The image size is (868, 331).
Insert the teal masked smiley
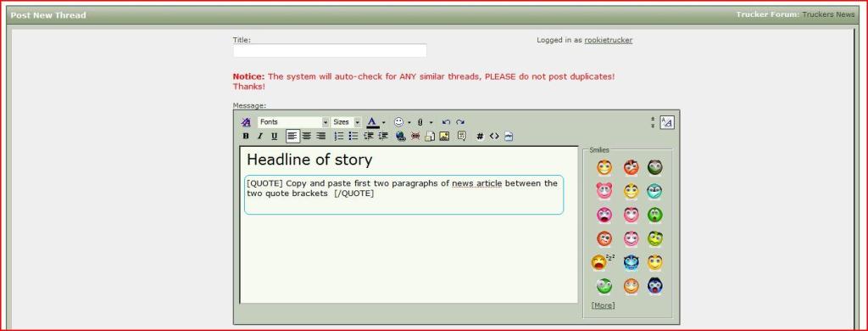coord(655,191)
